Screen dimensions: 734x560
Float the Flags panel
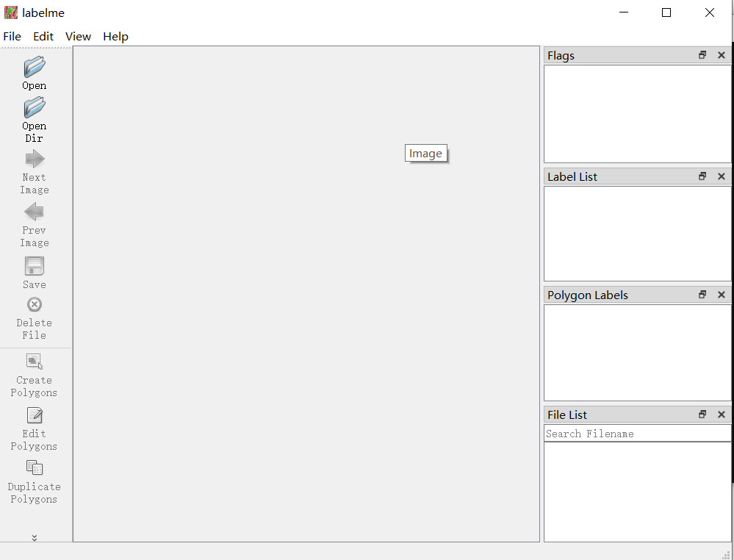[702, 55]
